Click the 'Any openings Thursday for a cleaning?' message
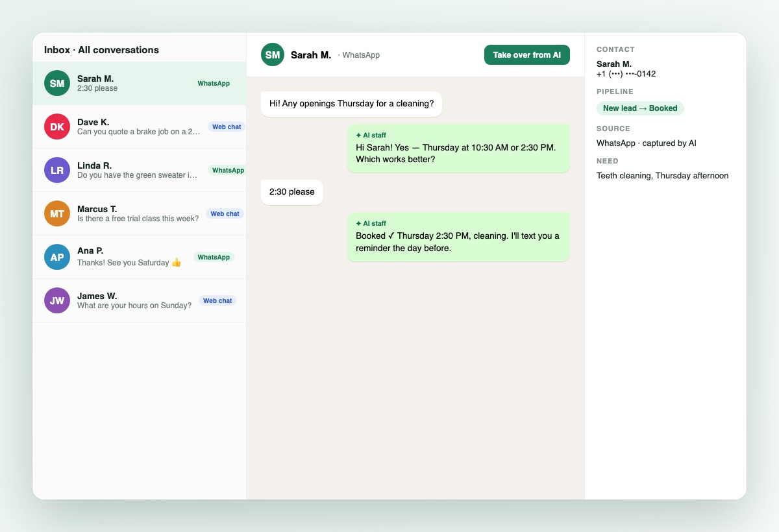Image resolution: width=779 pixels, height=532 pixels. coord(351,104)
